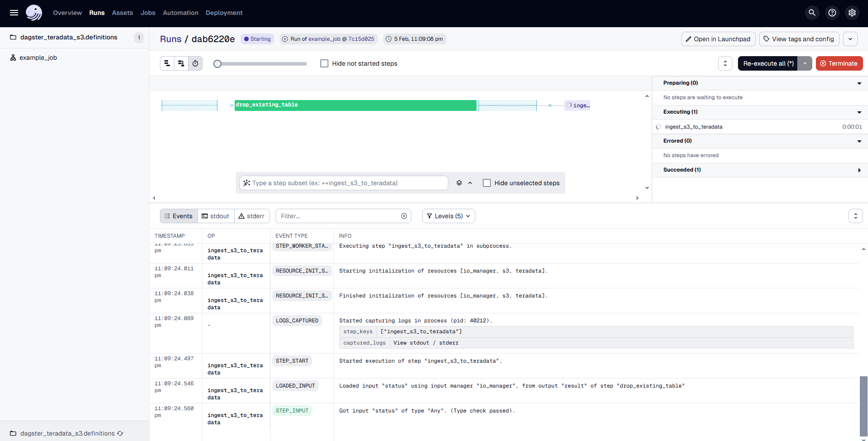Click the Gantt zoom slider handle
Screen dimensions: 868x441
click(217, 64)
